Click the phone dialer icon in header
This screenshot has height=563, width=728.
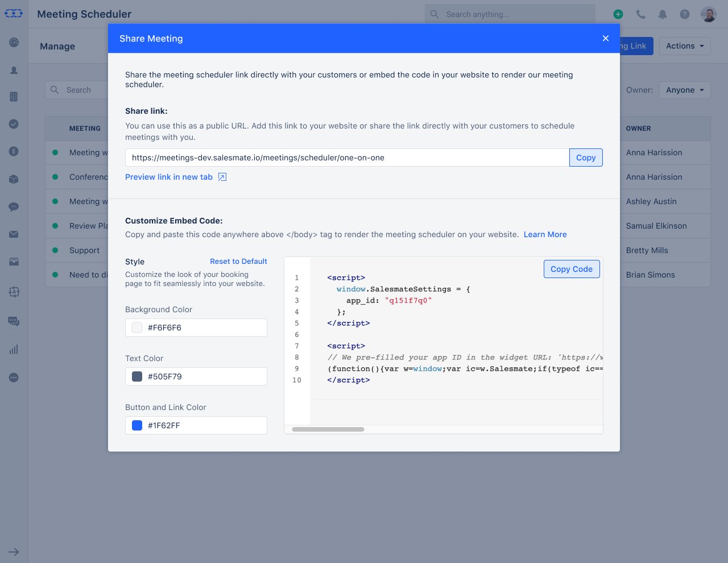point(641,14)
